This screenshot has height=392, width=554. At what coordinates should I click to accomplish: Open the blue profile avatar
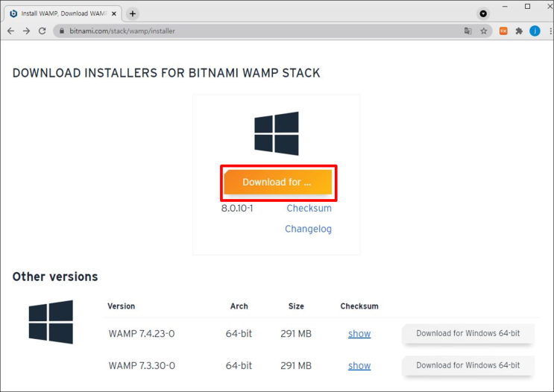(x=535, y=31)
